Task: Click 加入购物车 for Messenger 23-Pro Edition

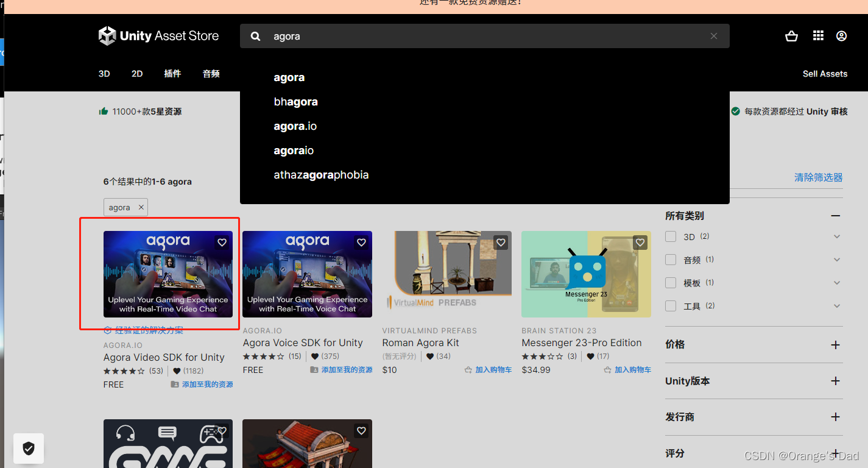Action: coord(632,370)
